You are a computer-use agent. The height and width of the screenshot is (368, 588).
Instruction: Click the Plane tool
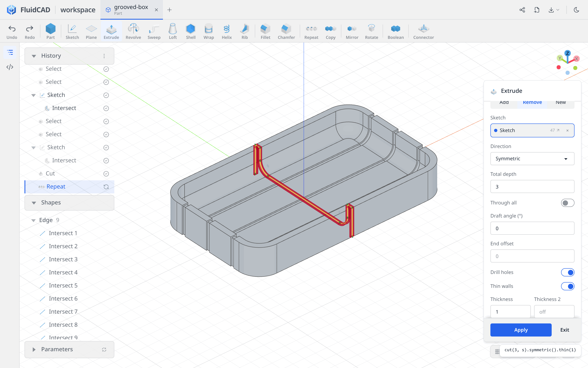(x=91, y=31)
